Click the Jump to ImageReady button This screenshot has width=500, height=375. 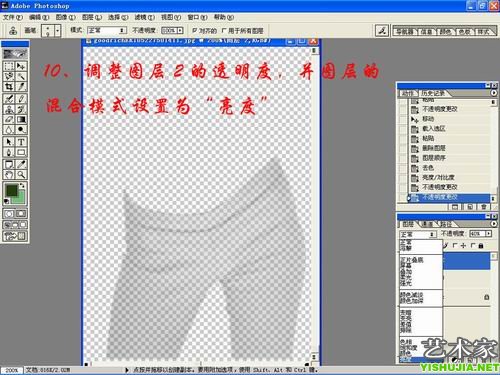(x=15, y=236)
